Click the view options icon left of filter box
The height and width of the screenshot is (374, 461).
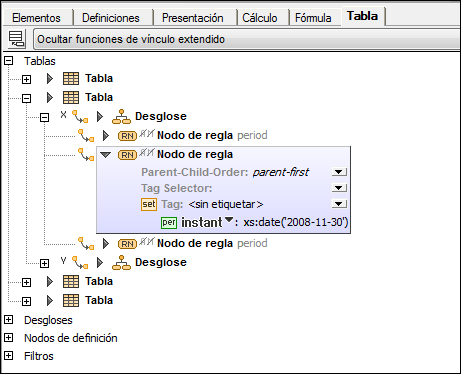(16, 39)
